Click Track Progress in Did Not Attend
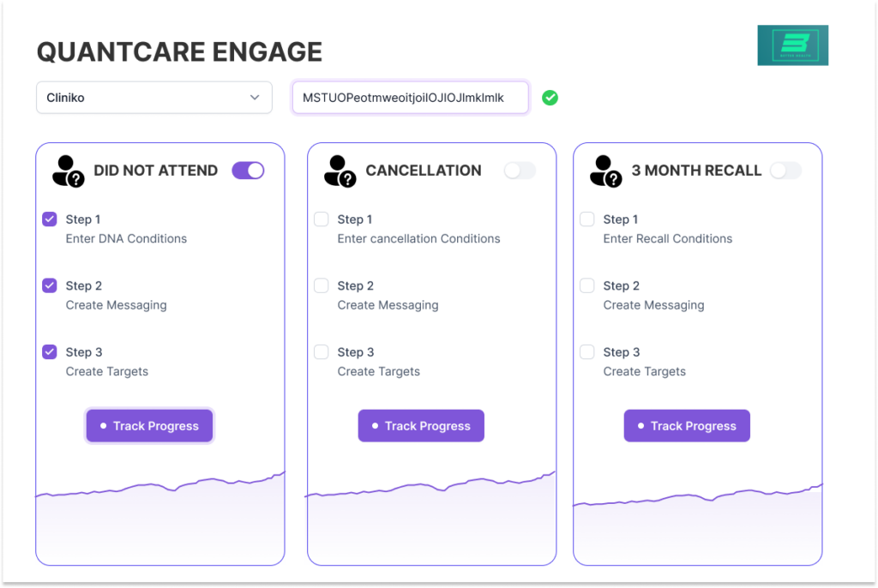Viewport: 878px width, 588px height. tap(149, 426)
